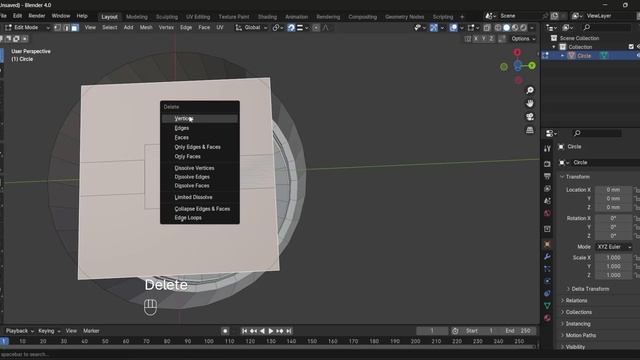
Task: Select Only Edges & Faces option
Action: point(200,147)
